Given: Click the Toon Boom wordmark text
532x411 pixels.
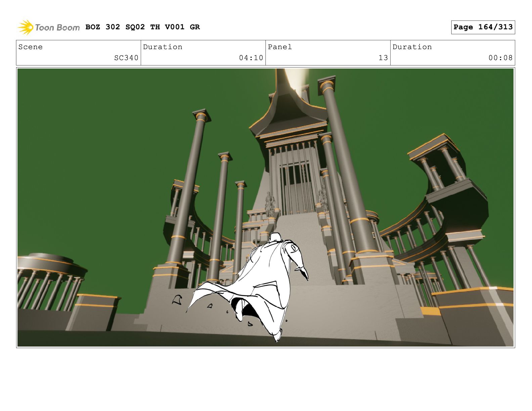Looking at the screenshot, I should pyautogui.click(x=57, y=28).
